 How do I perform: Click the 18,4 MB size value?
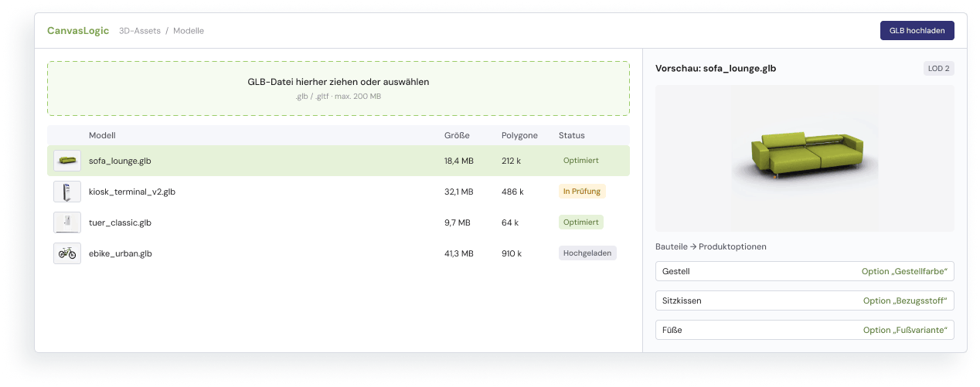[x=459, y=161]
